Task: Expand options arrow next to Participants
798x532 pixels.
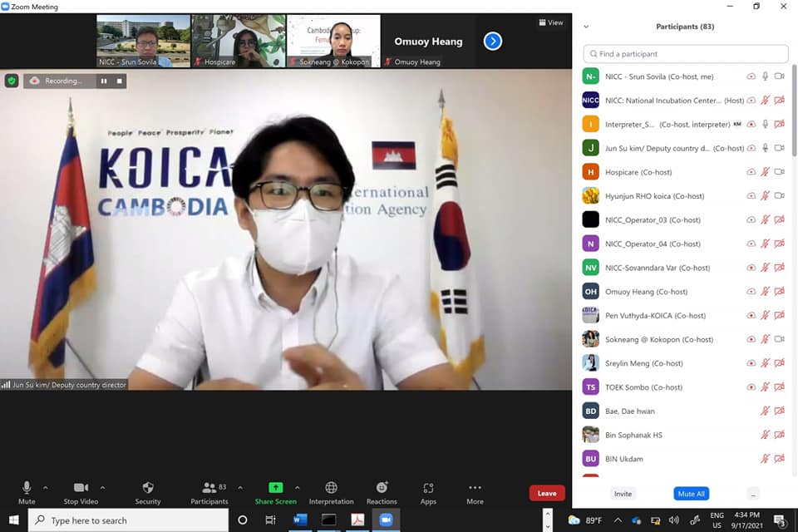Action: pos(240,488)
